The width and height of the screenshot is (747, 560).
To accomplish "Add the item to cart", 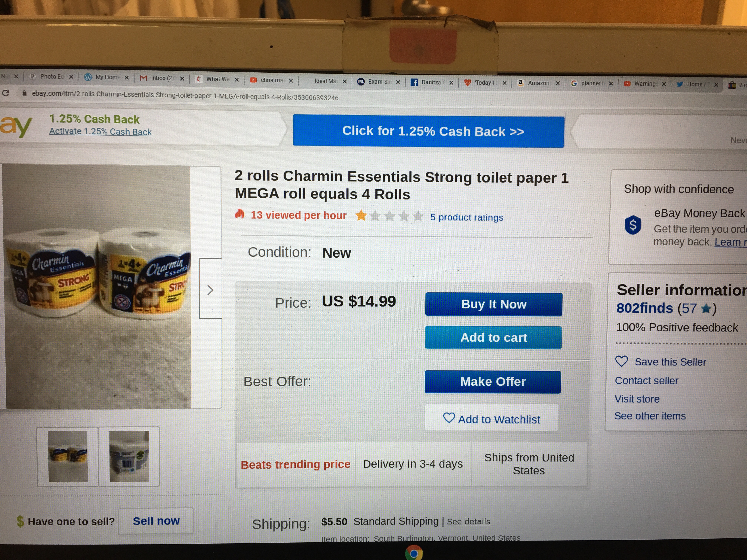I will (x=493, y=337).
